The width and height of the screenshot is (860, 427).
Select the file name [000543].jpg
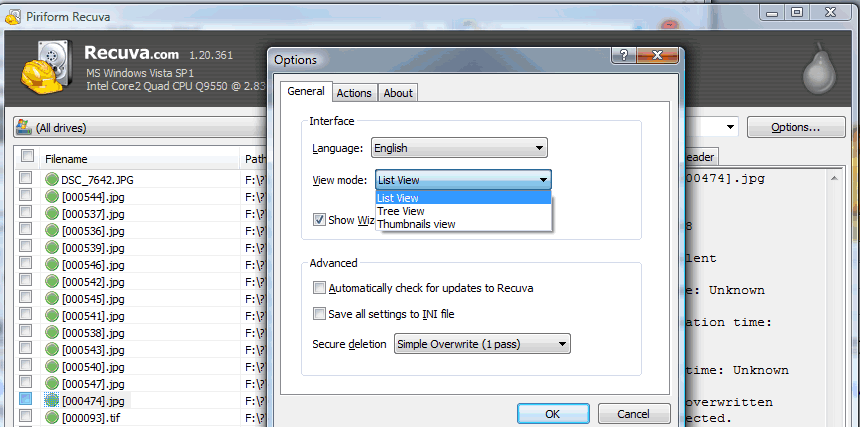[x=93, y=350]
